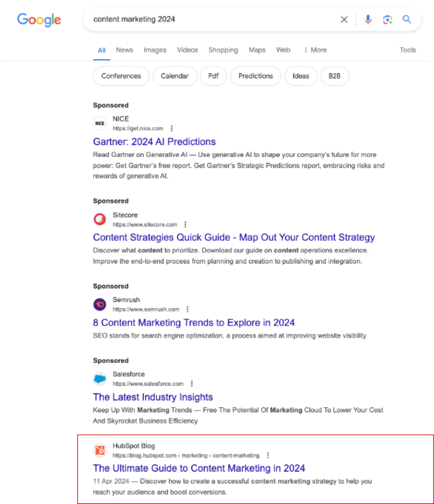Click the HubSpot Blog site name

134,446
